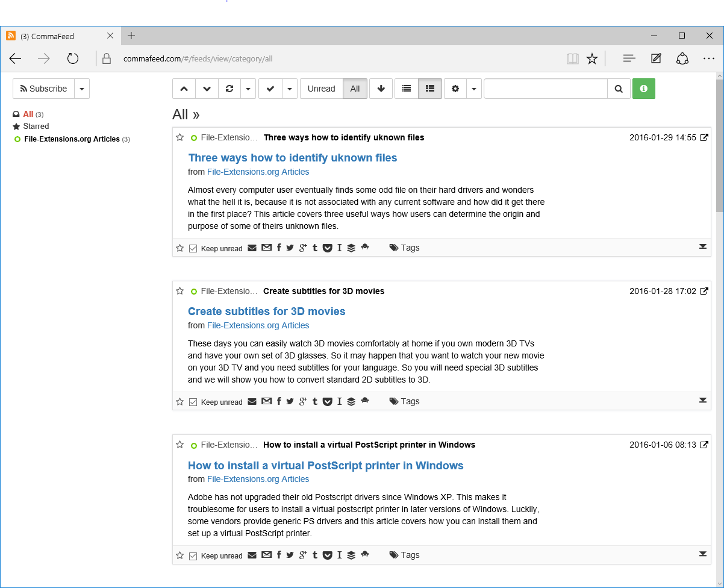Open dropdown caret beside settings gear
Image resolution: width=724 pixels, height=588 pixels.
coord(474,89)
